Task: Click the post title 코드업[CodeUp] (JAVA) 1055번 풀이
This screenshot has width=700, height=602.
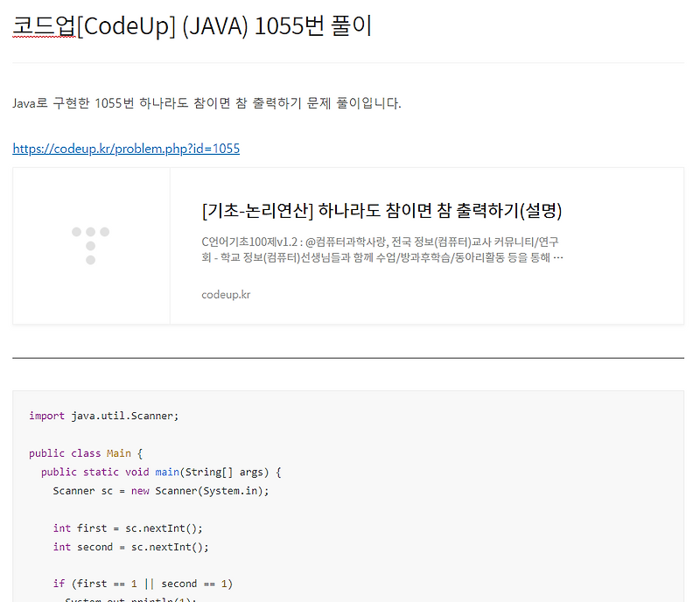Action: [x=192, y=26]
